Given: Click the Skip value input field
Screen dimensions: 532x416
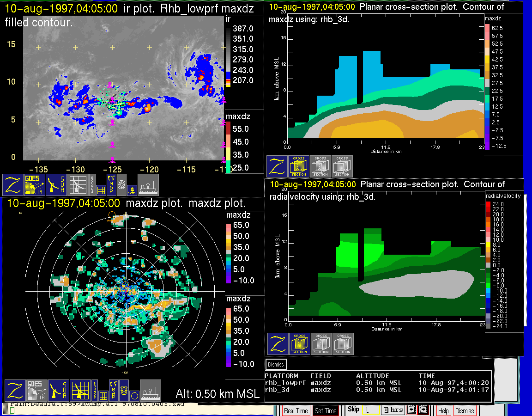Looking at the screenshot, I should (x=370, y=410).
